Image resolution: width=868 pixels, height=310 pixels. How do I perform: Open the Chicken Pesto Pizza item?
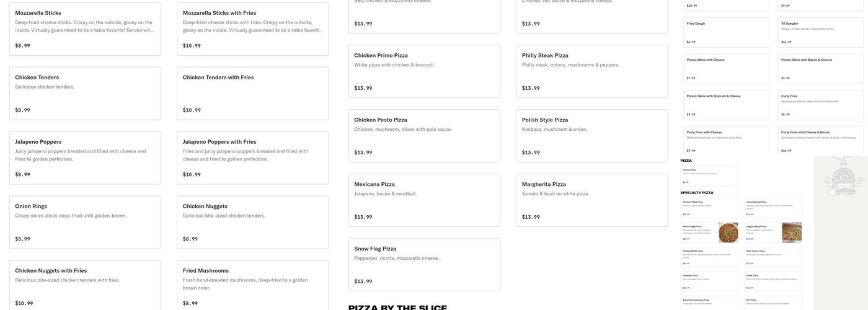click(424, 136)
